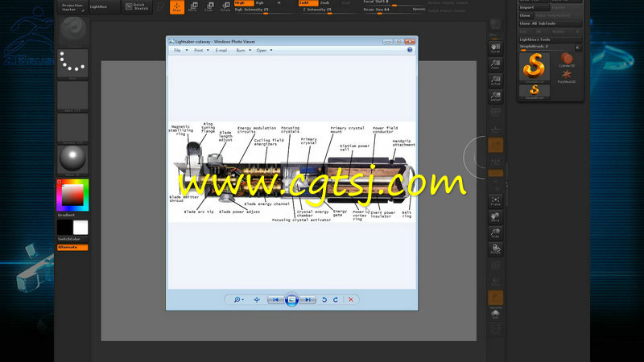Select the black secondary color swatch
The image size is (644, 362).
point(64,228)
